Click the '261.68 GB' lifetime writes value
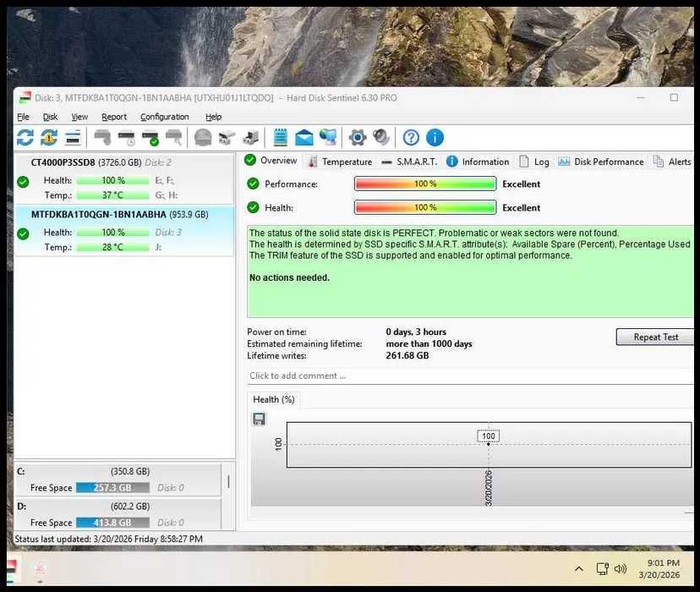This screenshot has width=700, height=592. (x=407, y=355)
